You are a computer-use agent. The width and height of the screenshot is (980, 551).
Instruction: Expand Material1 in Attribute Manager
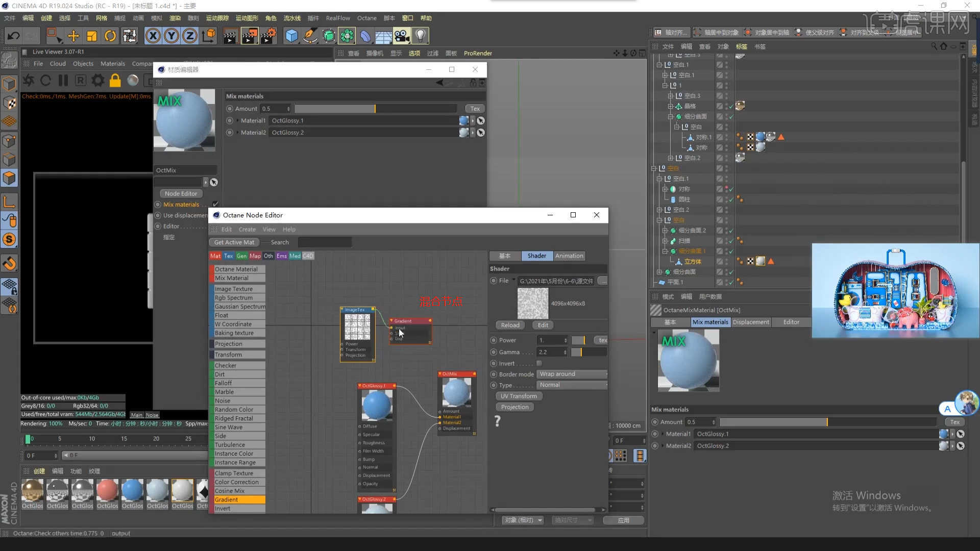tap(662, 434)
